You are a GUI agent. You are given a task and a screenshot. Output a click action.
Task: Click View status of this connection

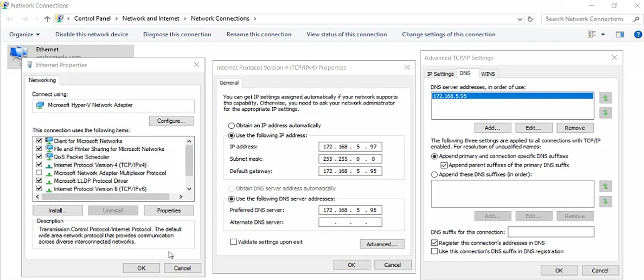[347, 34]
